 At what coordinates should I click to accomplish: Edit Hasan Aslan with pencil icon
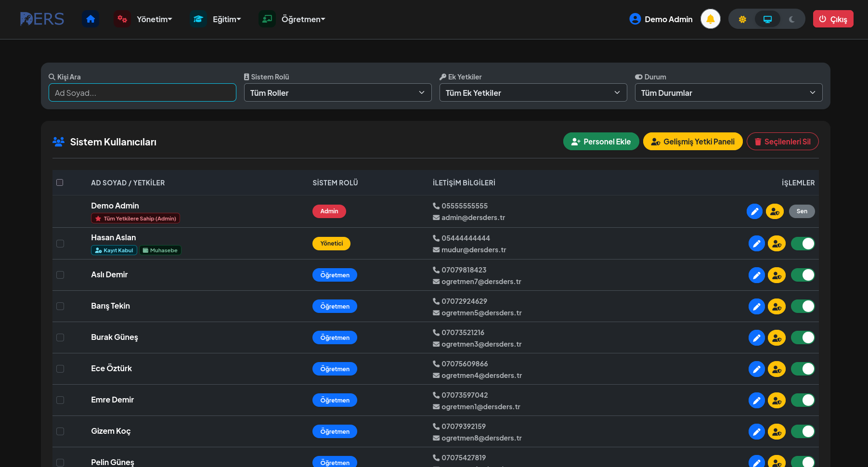[x=757, y=244]
